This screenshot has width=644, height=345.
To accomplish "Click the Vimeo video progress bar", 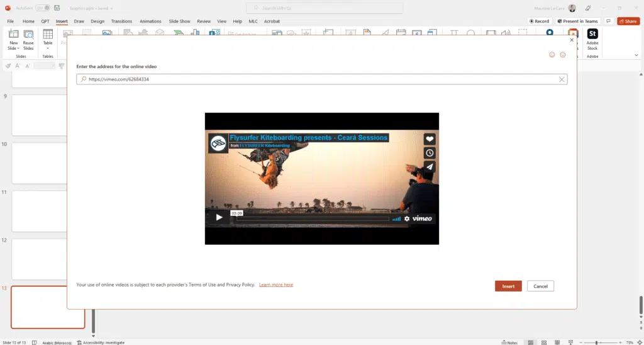I will point(311,218).
